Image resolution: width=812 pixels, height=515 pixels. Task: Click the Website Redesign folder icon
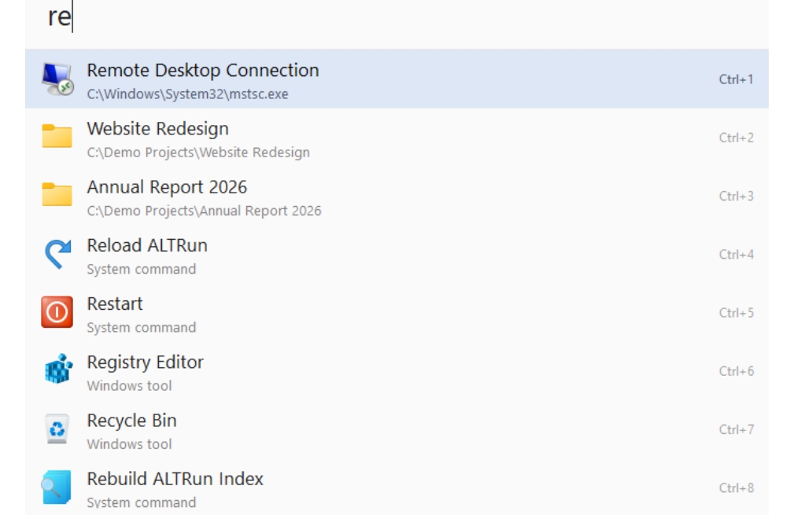point(57,136)
